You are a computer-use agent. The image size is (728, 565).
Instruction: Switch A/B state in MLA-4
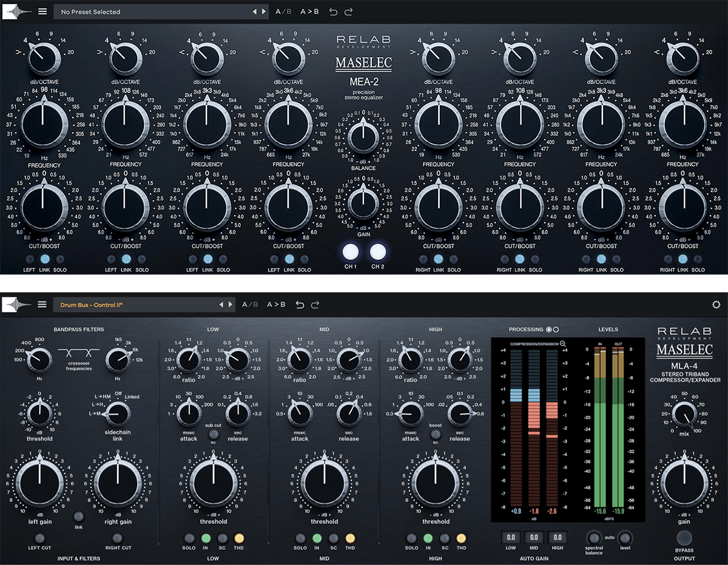(250, 304)
